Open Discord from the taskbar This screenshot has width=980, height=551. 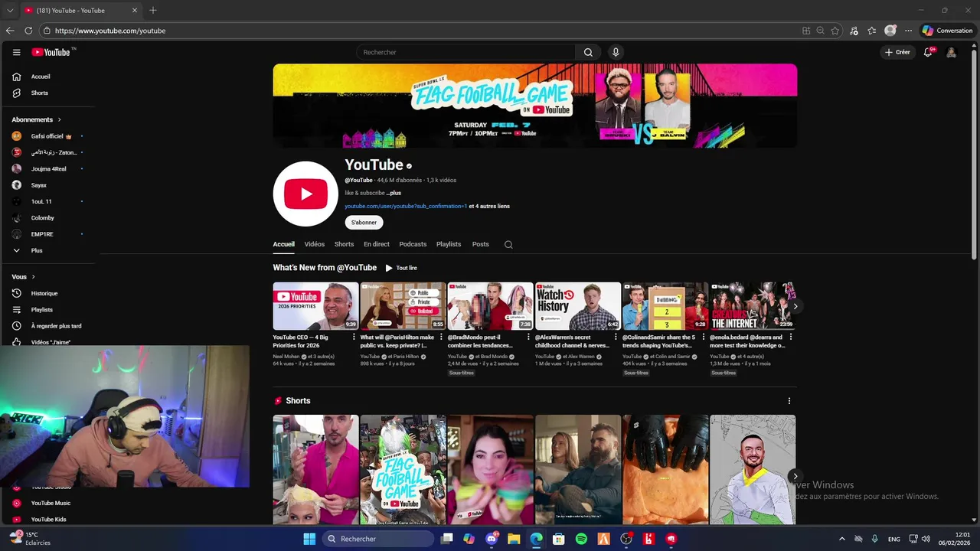(x=492, y=539)
